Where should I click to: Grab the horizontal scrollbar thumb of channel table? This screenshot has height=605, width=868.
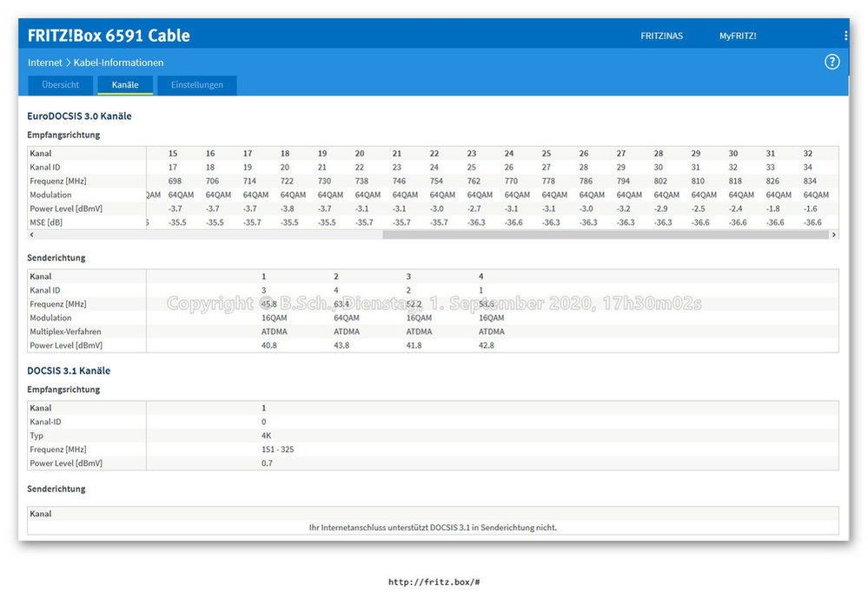point(605,235)
